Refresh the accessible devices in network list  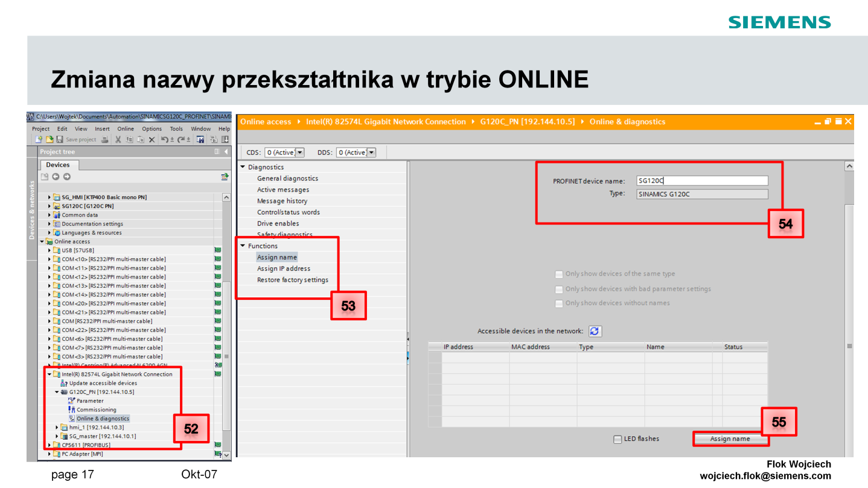click(595, 331)
